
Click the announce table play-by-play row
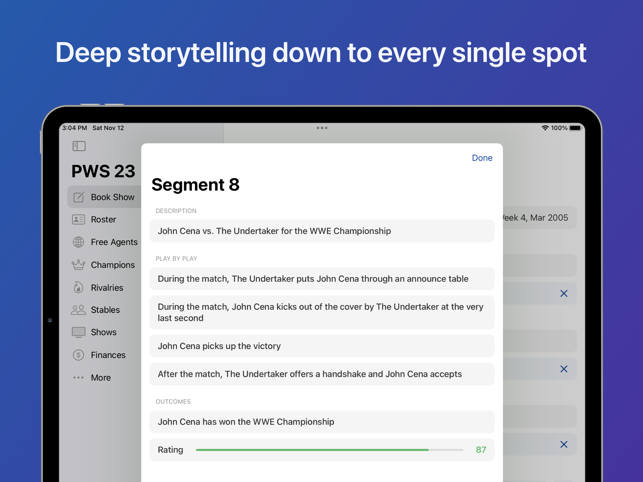point(322,279)
